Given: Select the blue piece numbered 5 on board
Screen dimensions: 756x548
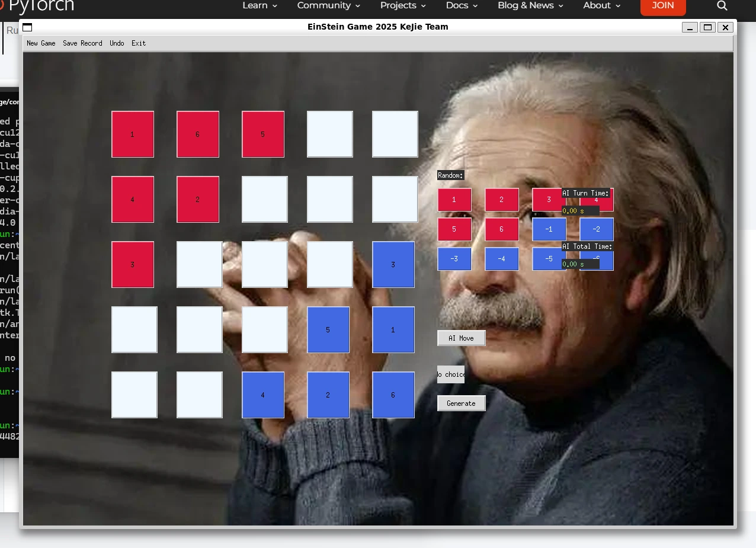Looking at the screenshot, I should pos(328,330).
